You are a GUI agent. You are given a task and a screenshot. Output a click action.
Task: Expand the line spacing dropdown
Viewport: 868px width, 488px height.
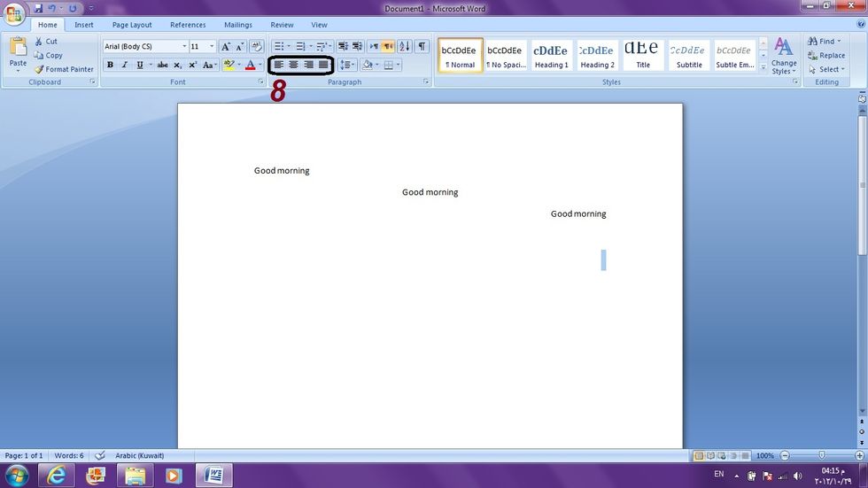353,65
